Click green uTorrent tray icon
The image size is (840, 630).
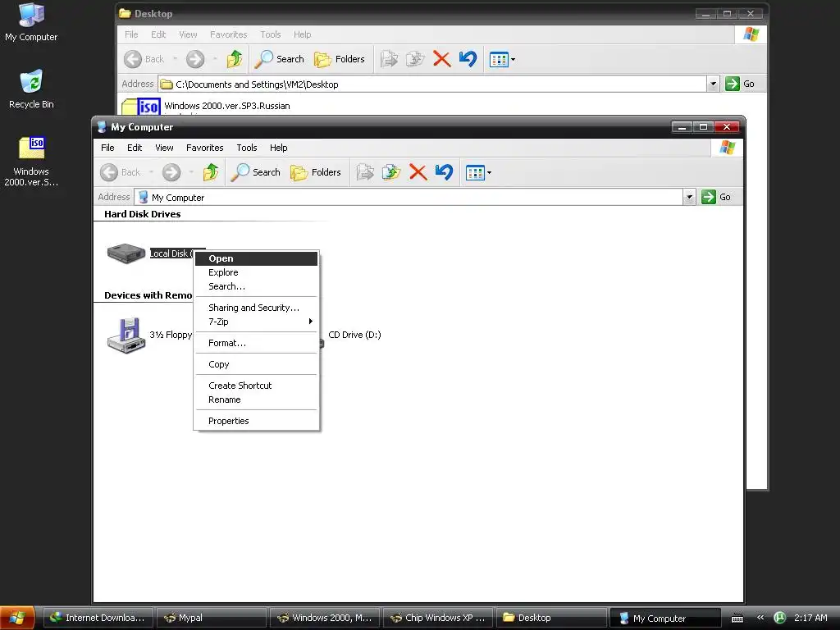780,619
